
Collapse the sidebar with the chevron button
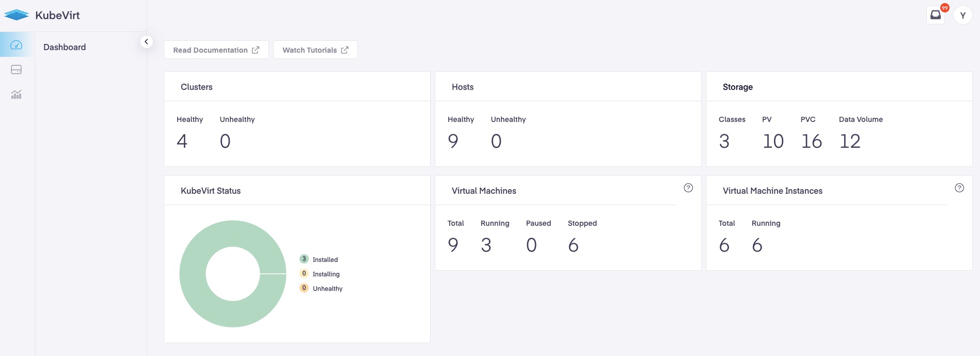coord(147,42)
